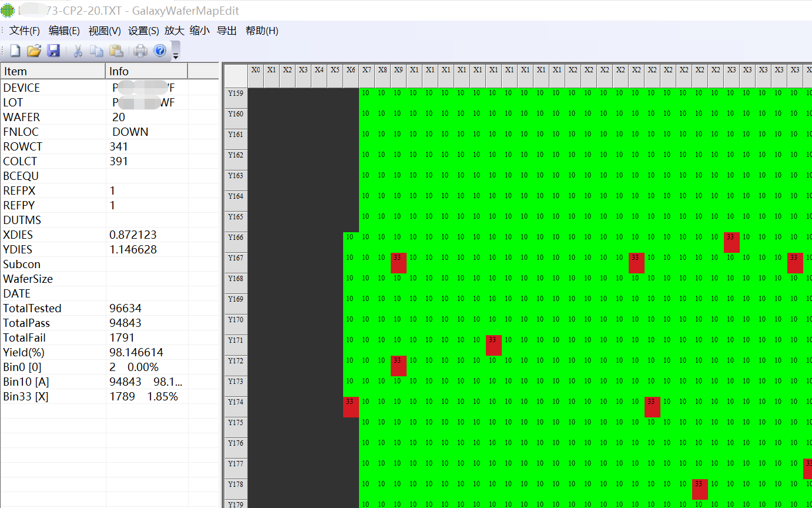Expand the toolbar overflow arrow
This screenshot has width=812, height=508.
point(175,53)
